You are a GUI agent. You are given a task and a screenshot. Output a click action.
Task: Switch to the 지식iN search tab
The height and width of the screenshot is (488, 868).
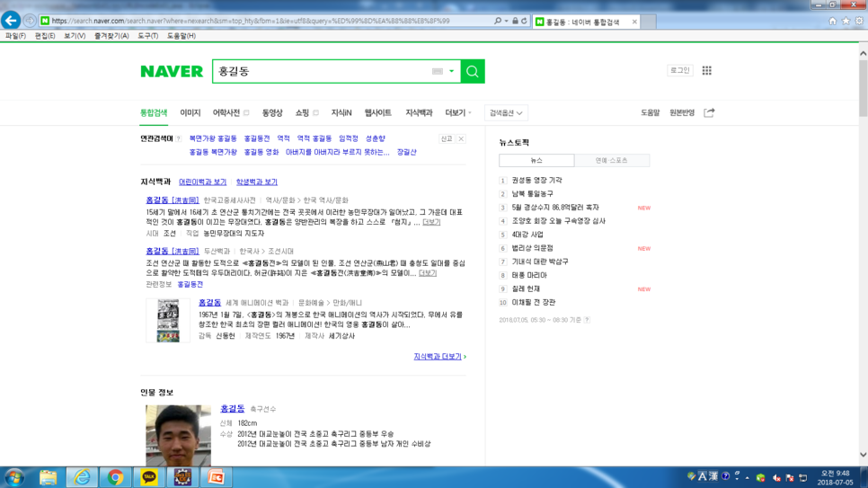(341, 112)
